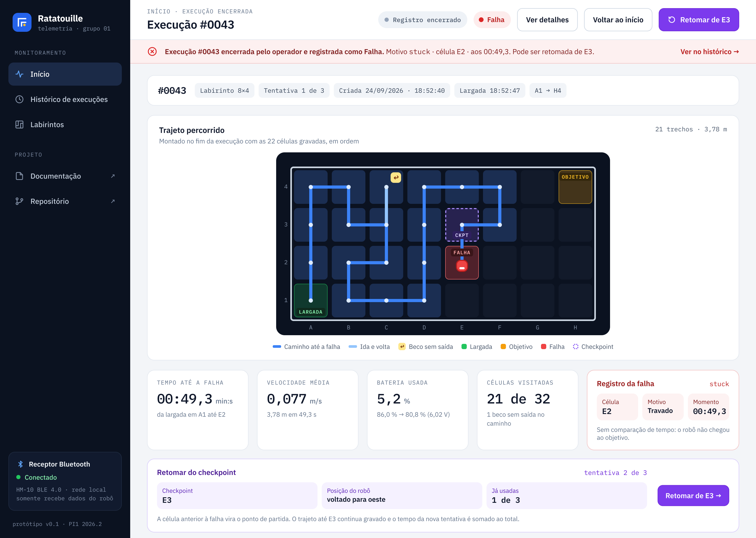Image resolution: width=756 pixels, height=538 pixels.
Task: Click the Conectado status text
Action: point(41,477)
